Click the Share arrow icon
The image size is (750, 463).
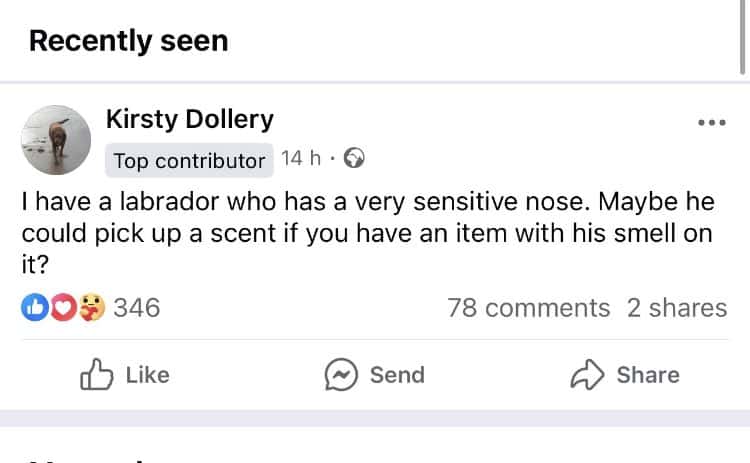click(x=587, y=375)
